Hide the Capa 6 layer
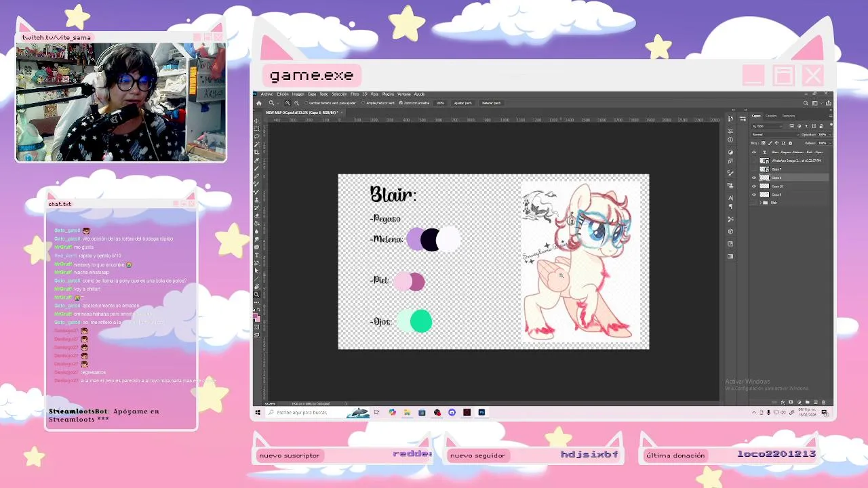This screenshot has width=868, height=488. click(754, 178)
